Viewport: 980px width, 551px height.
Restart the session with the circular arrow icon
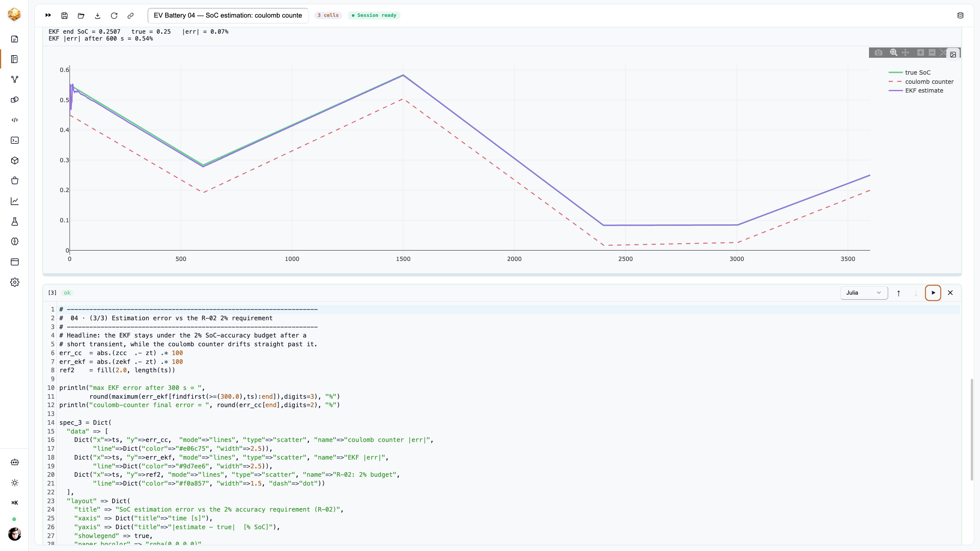click(x=114, y=15)
